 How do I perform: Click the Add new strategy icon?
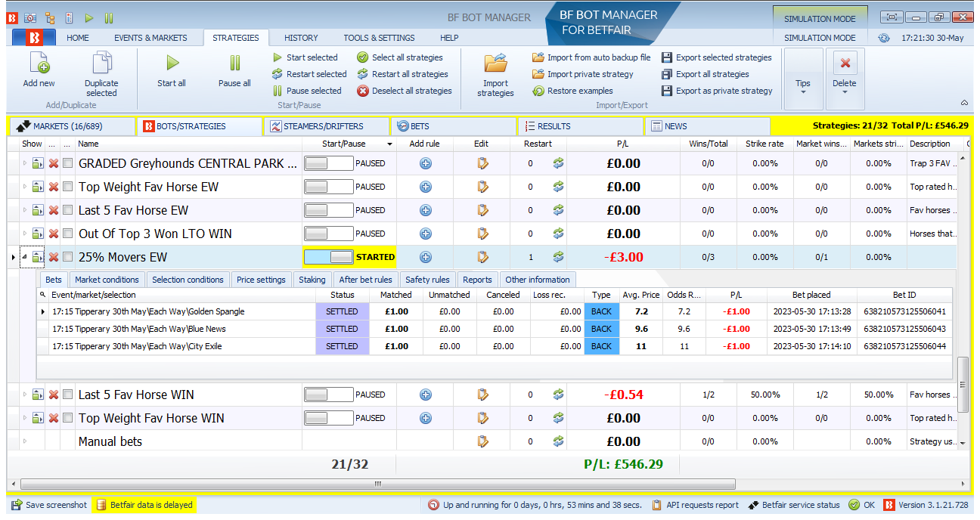click(39, 63)
